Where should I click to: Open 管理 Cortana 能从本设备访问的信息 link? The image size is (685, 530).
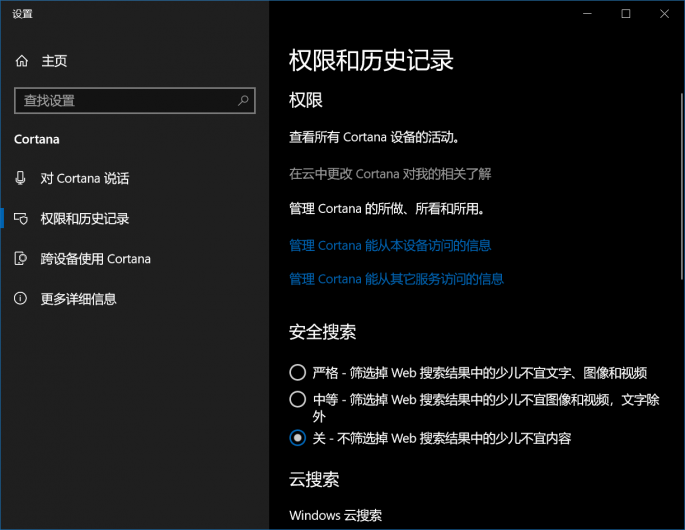(390, 246)
